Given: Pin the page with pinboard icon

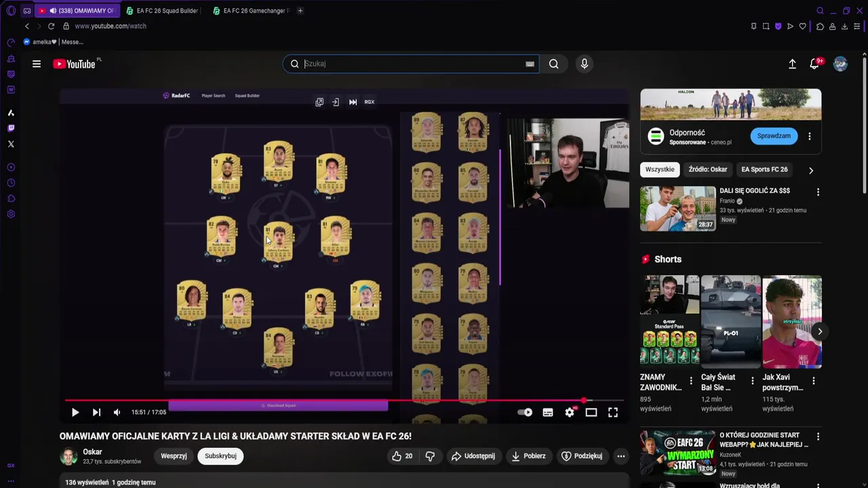Looking at the screenshot, I should [753, 26].
